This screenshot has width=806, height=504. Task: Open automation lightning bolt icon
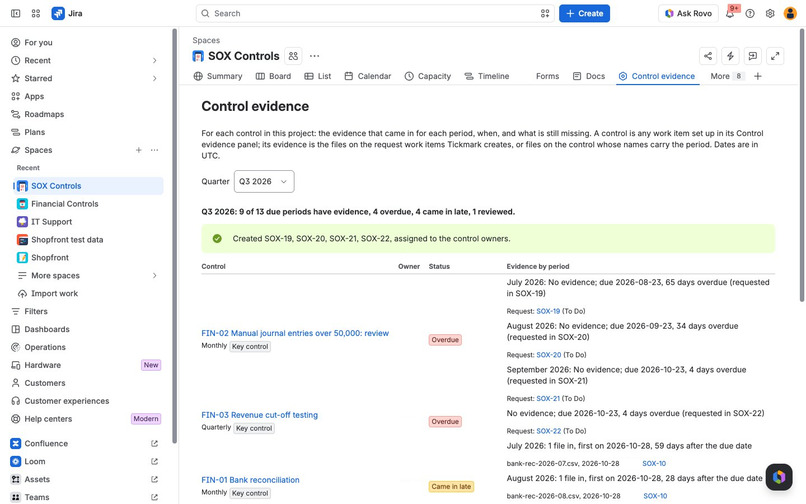730,56
